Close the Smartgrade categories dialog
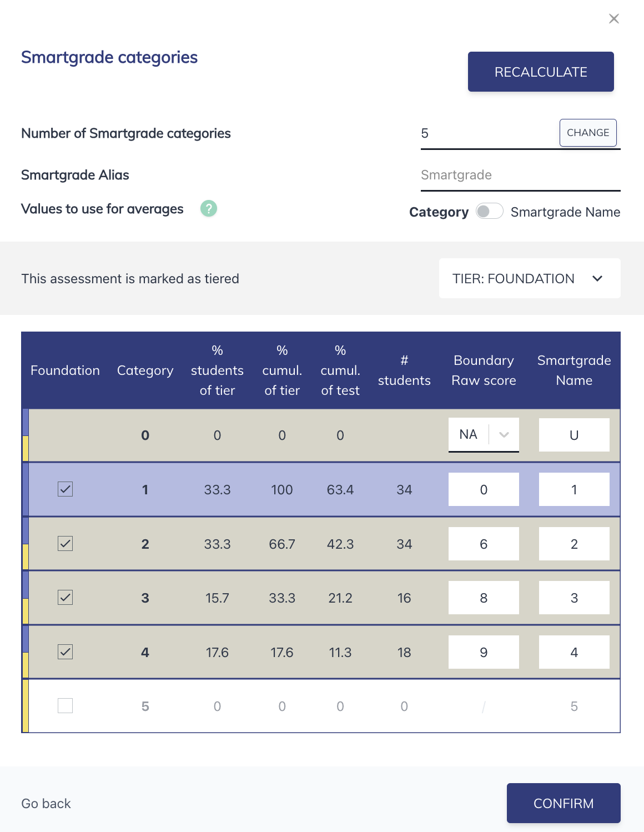The height and width of the screenshot is (832, 644). (x=613, y=18)
